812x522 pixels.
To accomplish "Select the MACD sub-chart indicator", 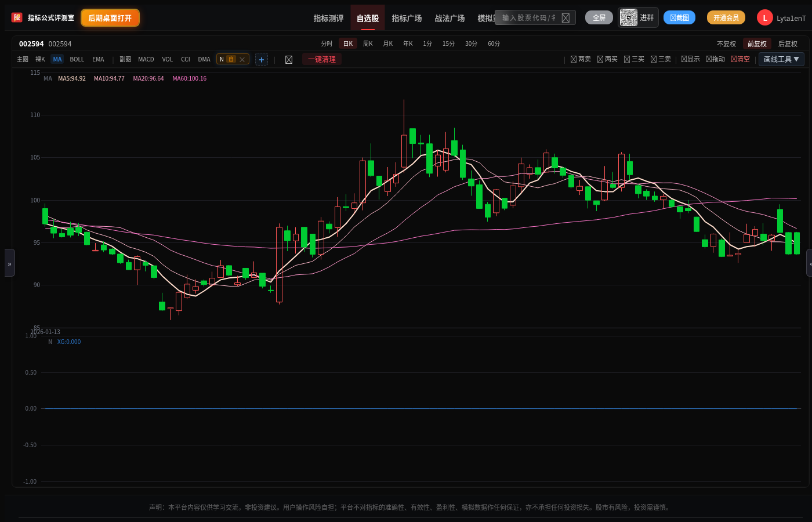I will click(146, 59).
